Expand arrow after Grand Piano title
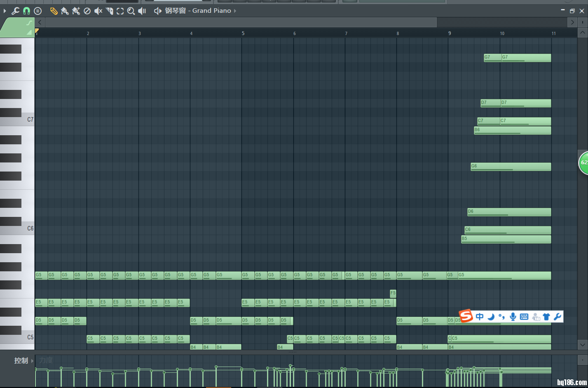588x388 pixels. point(235,11)
